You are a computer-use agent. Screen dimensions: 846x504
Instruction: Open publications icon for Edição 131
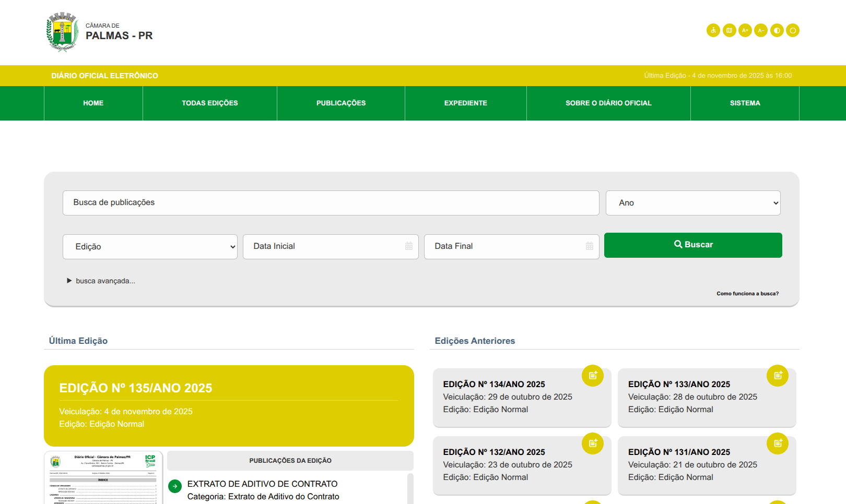coord(778,443)
